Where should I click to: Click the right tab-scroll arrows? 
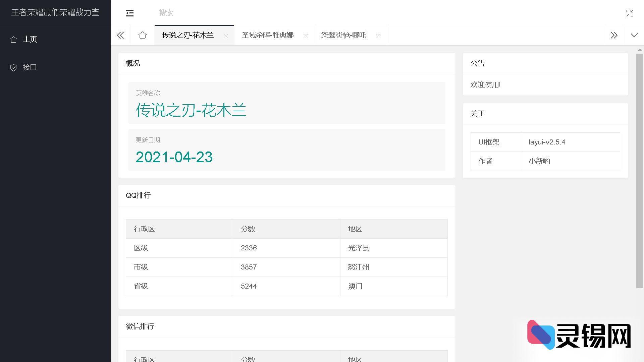click(614, 35)
